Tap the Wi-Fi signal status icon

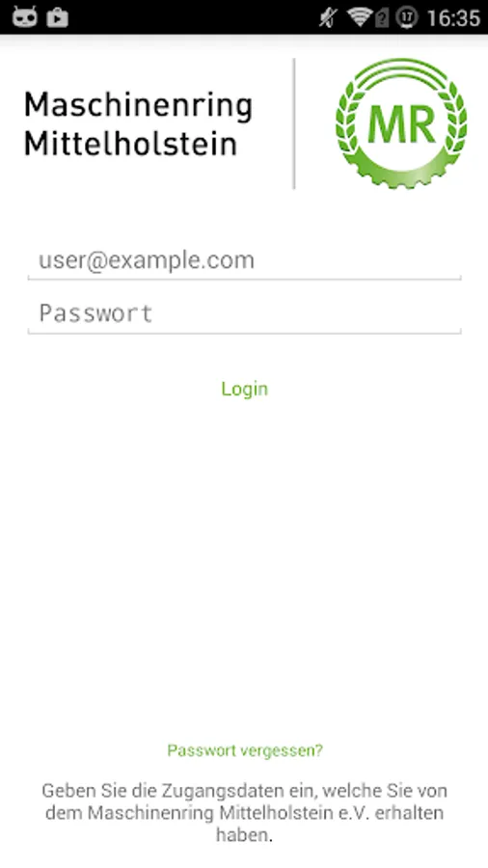(359, 17)
